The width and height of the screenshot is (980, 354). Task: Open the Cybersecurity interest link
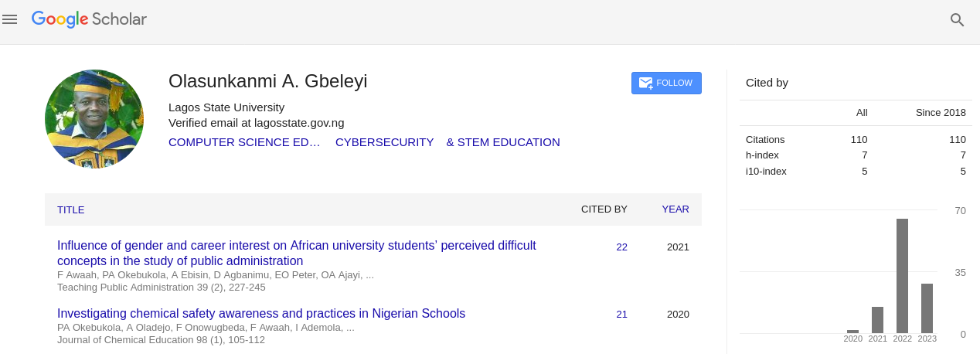pos(384,142)
